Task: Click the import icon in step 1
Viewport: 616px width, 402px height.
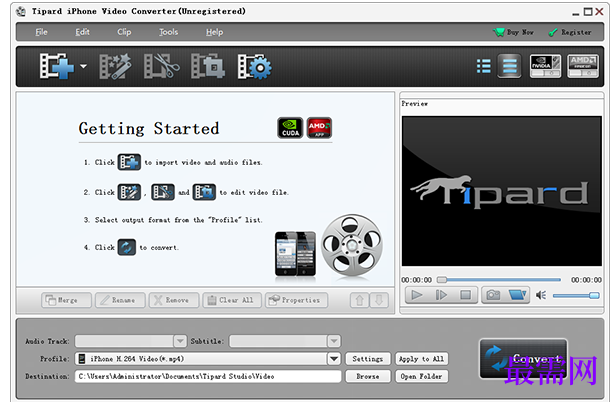Action: (129, 162)
